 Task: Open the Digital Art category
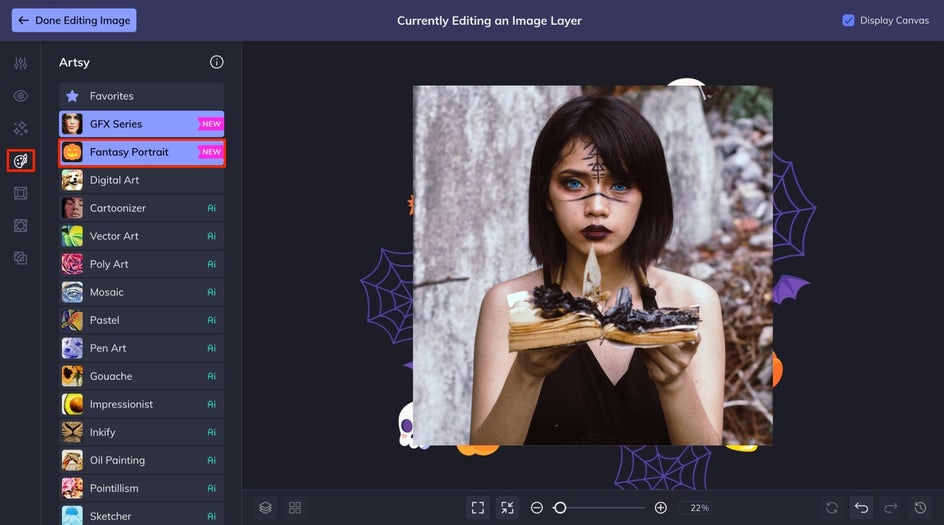141,180
